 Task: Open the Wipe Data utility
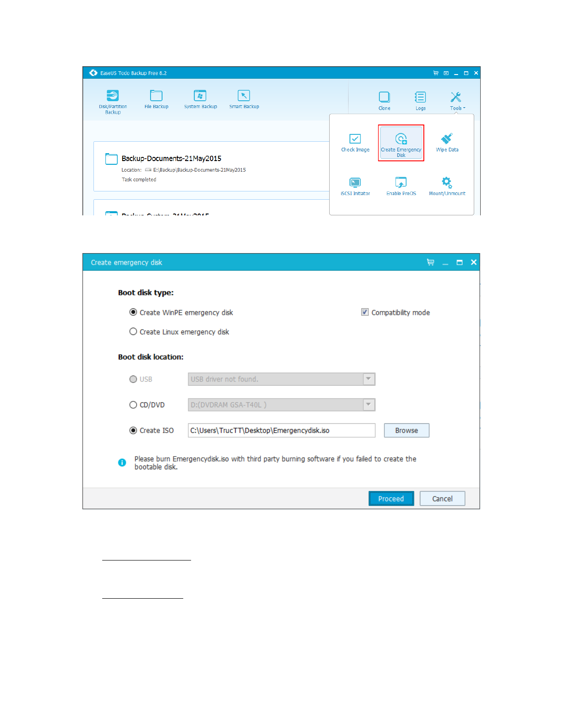447,142
